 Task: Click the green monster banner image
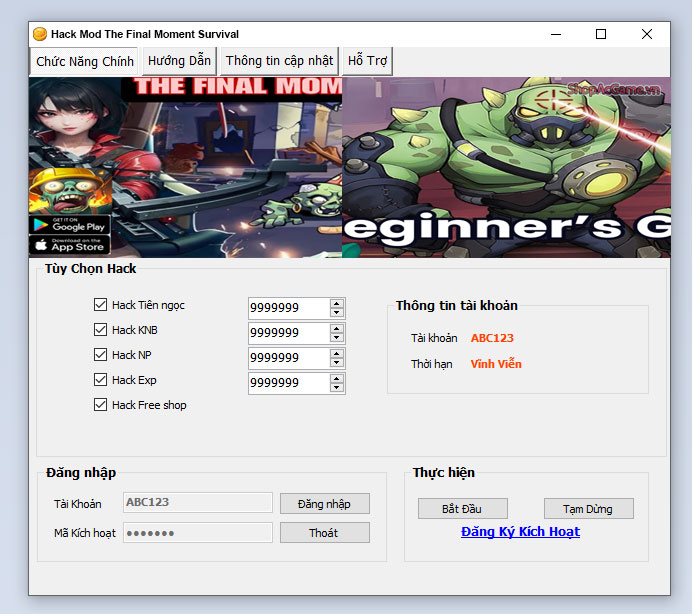pyautogui.click(x=506, y=167)
